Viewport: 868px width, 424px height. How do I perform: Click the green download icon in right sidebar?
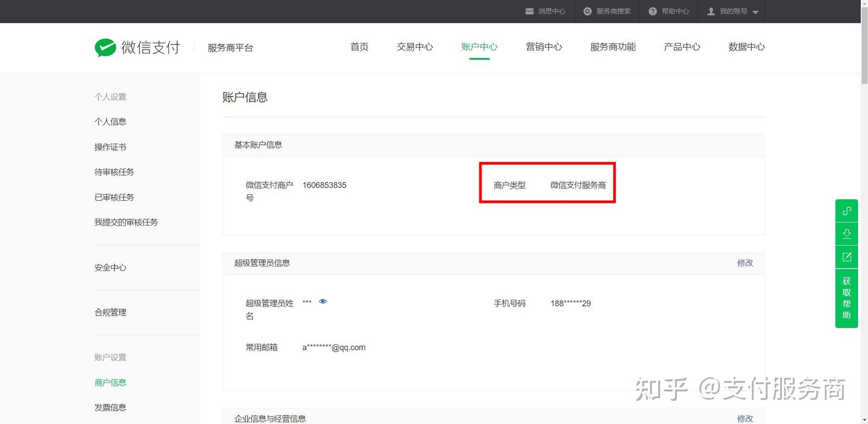[846, 233]
